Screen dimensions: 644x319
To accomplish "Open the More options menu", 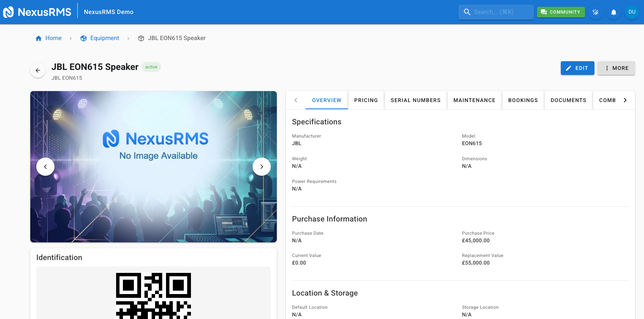I will (x=616, y=68).
